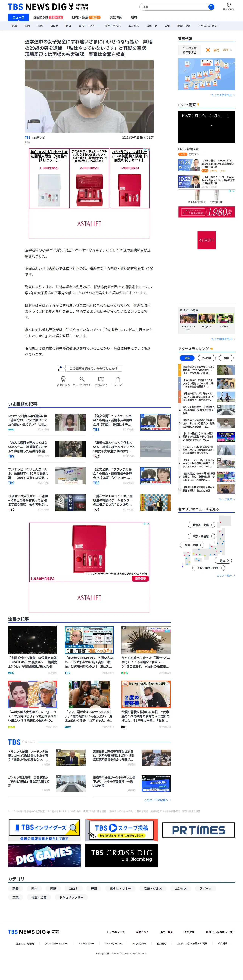This screenshot has width=243, height=980.
Task: Click the 商品情報 button in ASTALIFT ad
Action: [140, 578]
